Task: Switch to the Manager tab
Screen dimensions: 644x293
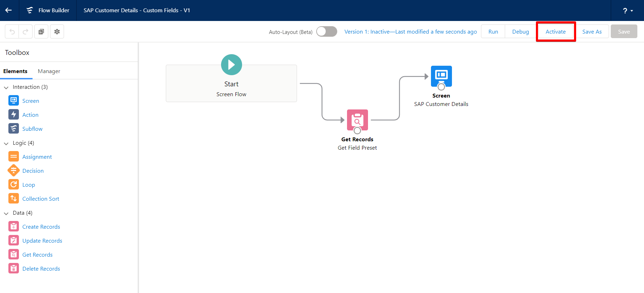Action: [x=49, y=71]
